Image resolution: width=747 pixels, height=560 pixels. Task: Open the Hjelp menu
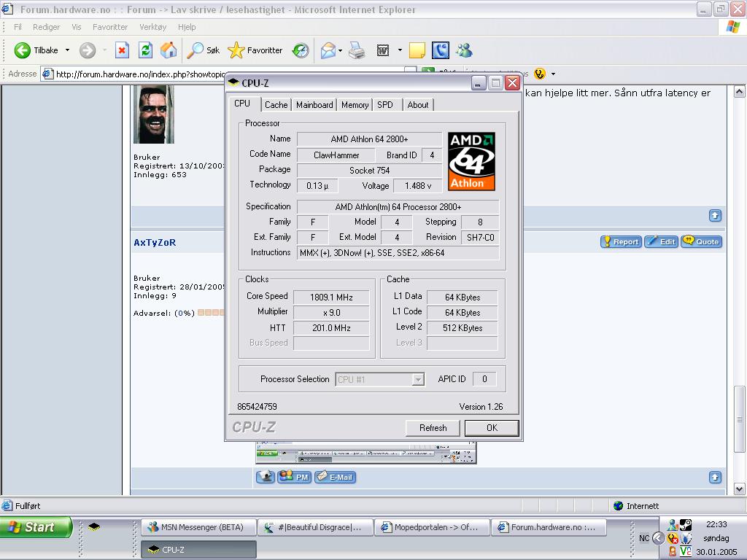[187, 27]
